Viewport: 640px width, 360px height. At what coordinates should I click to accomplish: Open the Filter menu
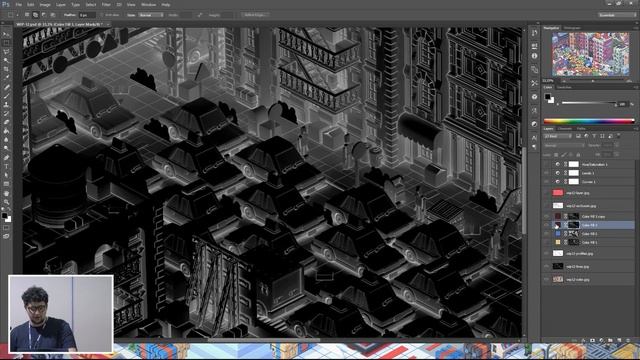106,5
